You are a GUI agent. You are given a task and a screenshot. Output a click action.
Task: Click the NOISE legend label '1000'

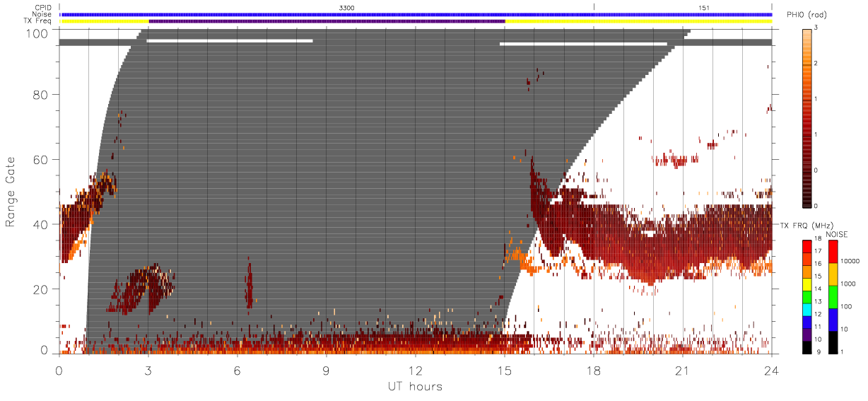(x=850, y=283)
